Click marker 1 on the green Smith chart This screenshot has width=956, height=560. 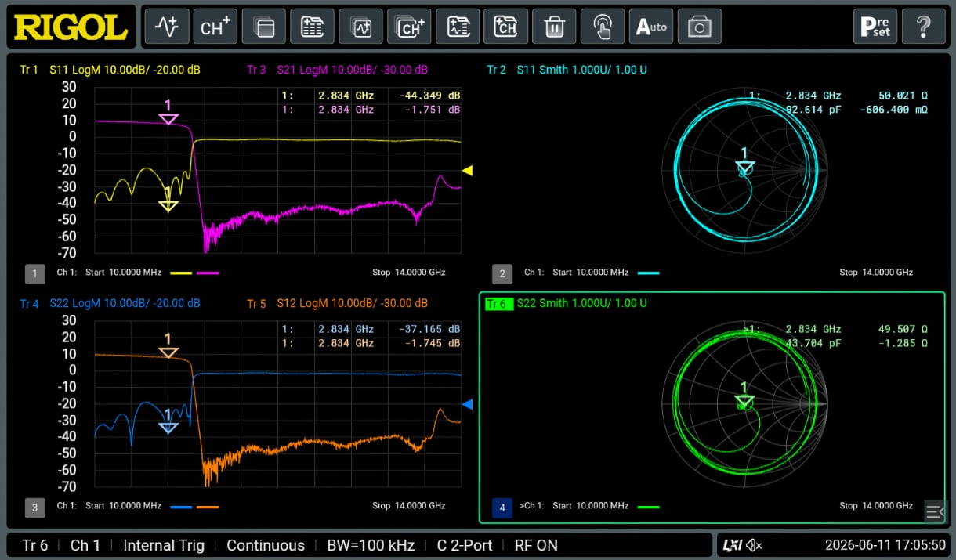pyautogui.click(x=744, y=402)
